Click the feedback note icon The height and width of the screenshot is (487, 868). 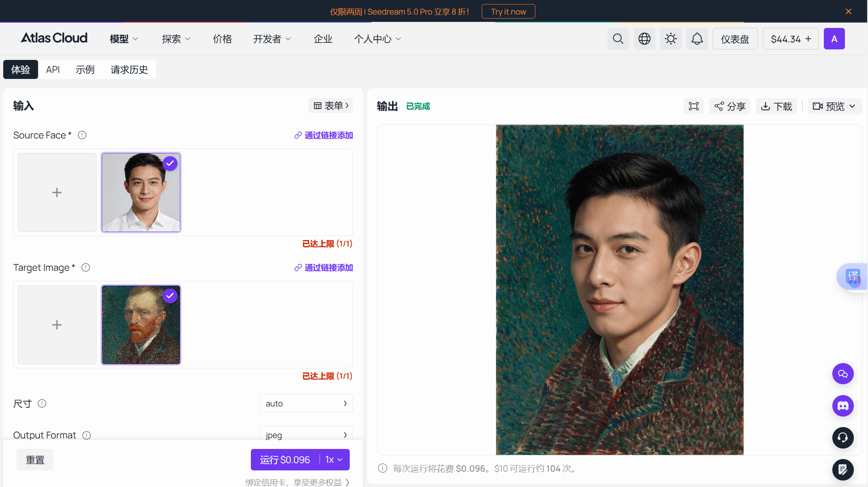point(843,470)
